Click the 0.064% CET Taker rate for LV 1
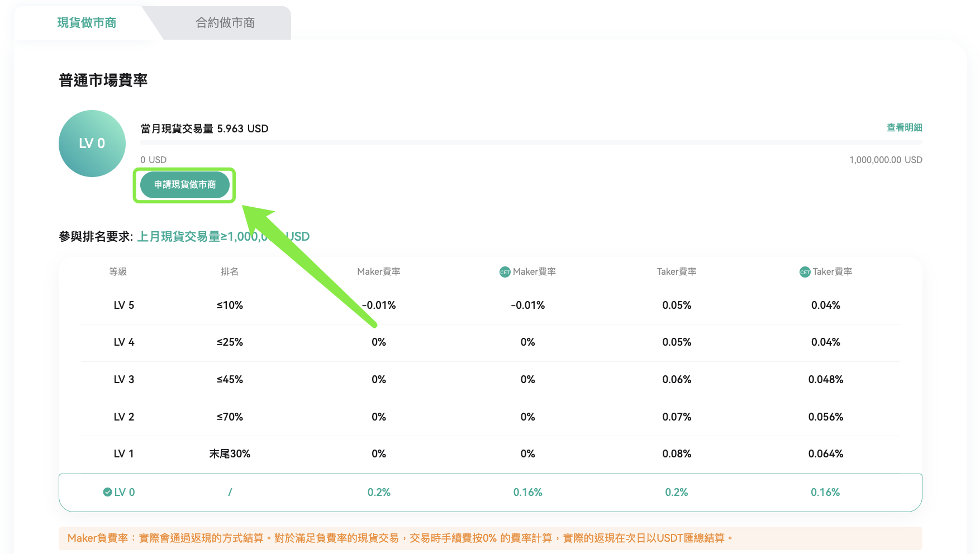The width and height of the screenshot is (980, 554). pyautogui.click(x=826, y=454)
